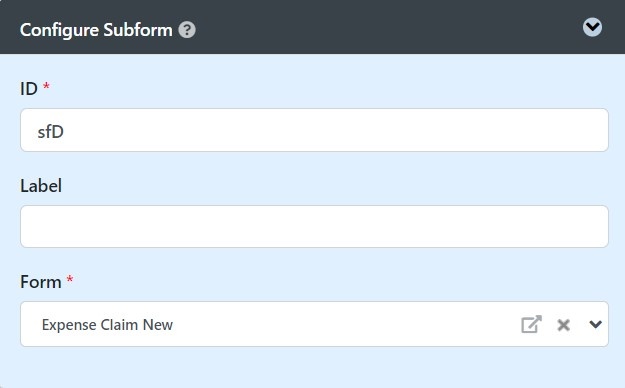625x388 pixels.
Task: Click the red asterisk beside ID
Action: pyautogui.click(x=46, y=86)
